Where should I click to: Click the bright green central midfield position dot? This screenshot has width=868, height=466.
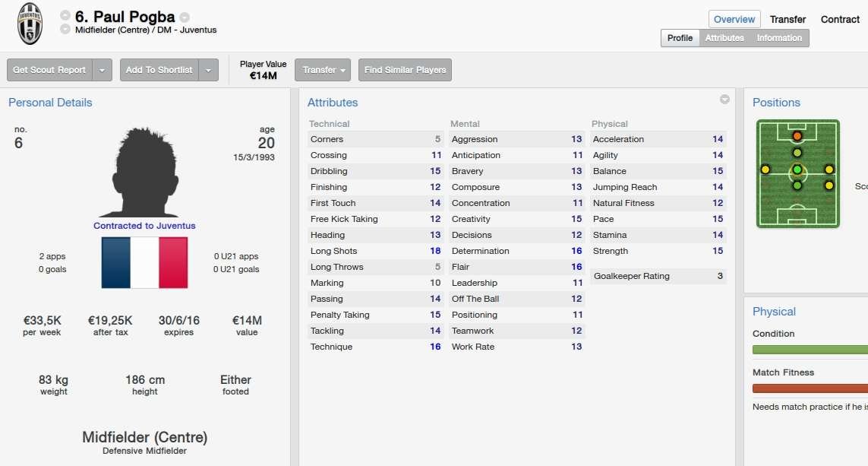point(797,169)
